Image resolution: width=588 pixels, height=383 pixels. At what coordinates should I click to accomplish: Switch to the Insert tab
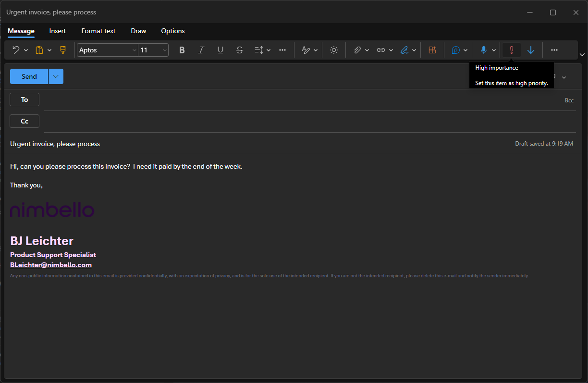pos(58,31)
